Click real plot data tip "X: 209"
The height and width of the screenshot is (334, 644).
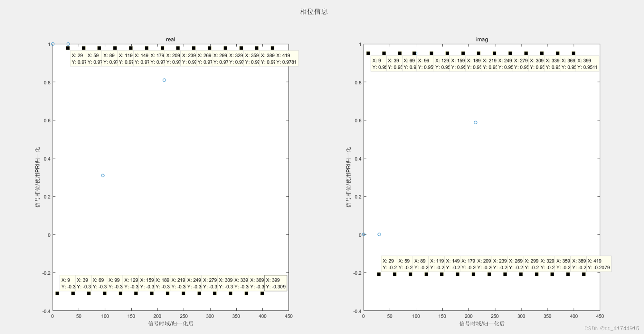pos(173,59)
